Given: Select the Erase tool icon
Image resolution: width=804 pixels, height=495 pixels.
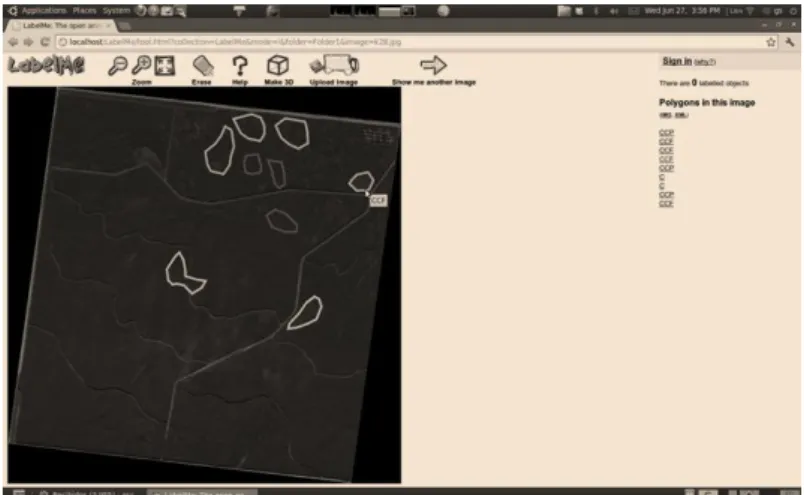Looking at the screenshot, I should tap(203, 66).
